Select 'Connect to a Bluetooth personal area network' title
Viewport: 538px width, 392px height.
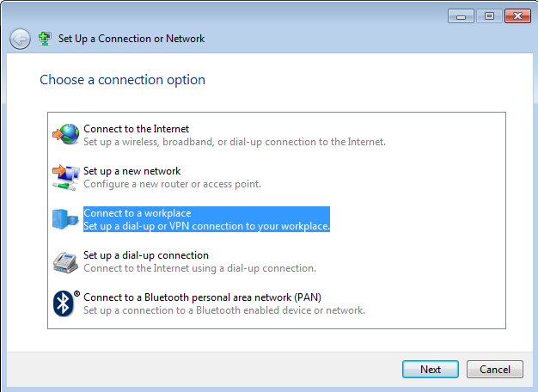(x=201, y=297)
